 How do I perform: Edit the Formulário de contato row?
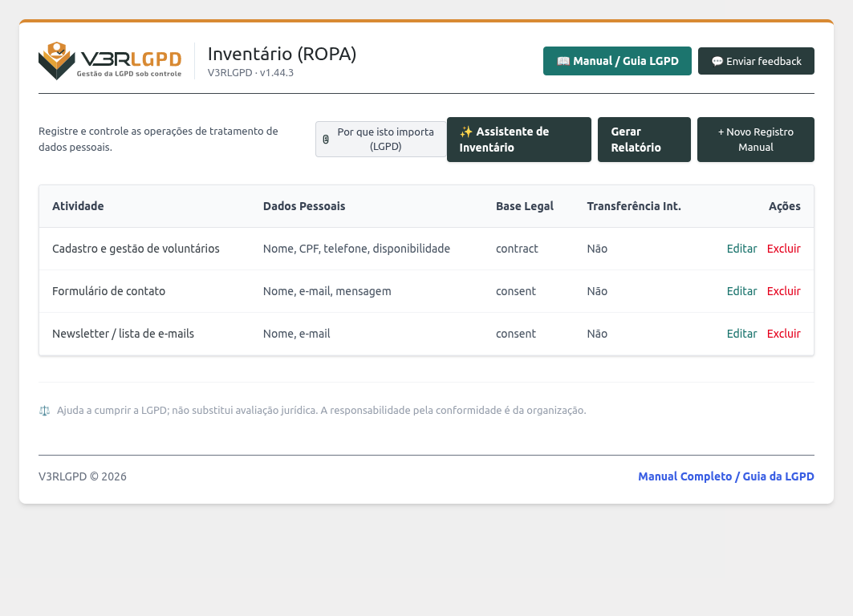[741, 291]
